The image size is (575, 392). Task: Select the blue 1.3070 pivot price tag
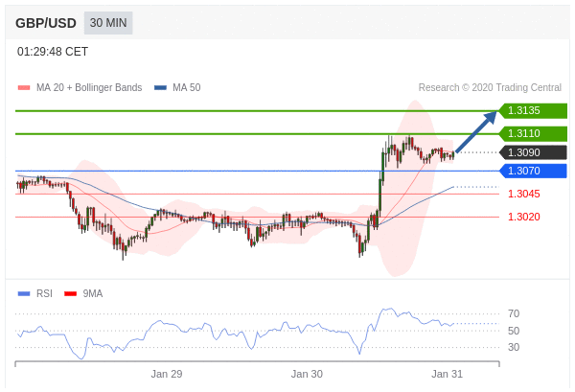coord(534,171)
